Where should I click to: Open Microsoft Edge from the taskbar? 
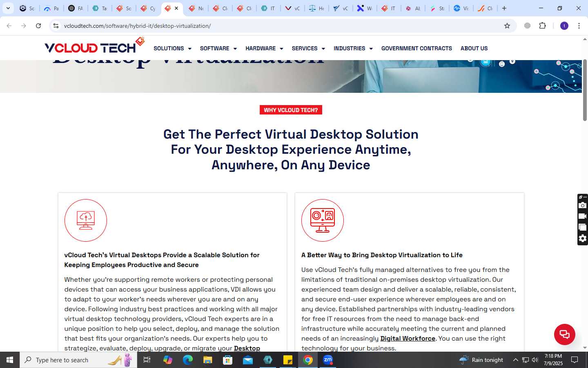click(188, 360)
